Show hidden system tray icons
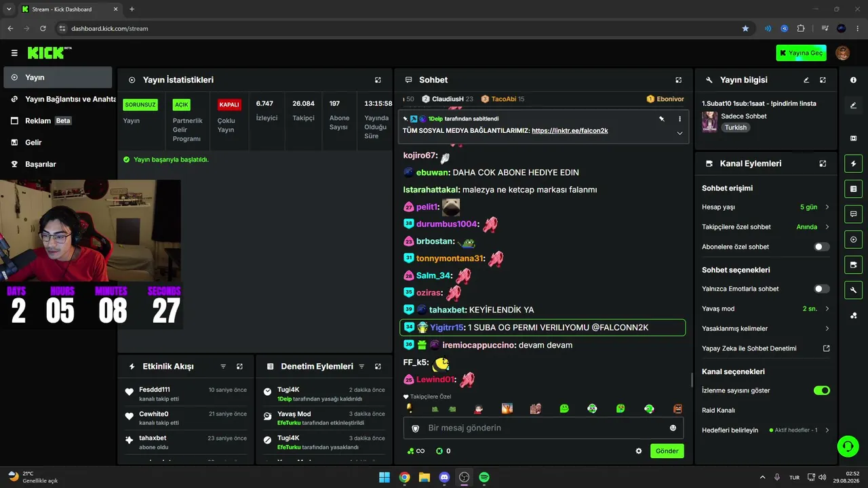 [x=762, y=477]
